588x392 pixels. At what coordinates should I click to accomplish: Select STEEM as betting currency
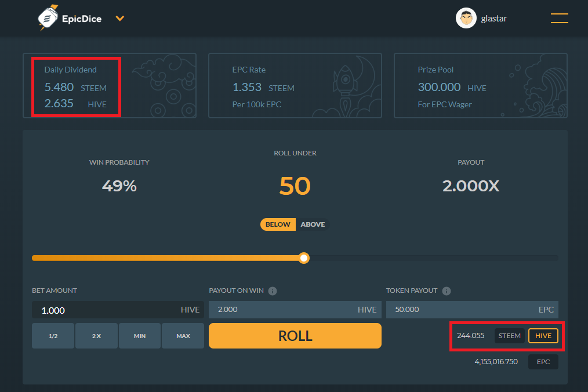click(509, 336)
